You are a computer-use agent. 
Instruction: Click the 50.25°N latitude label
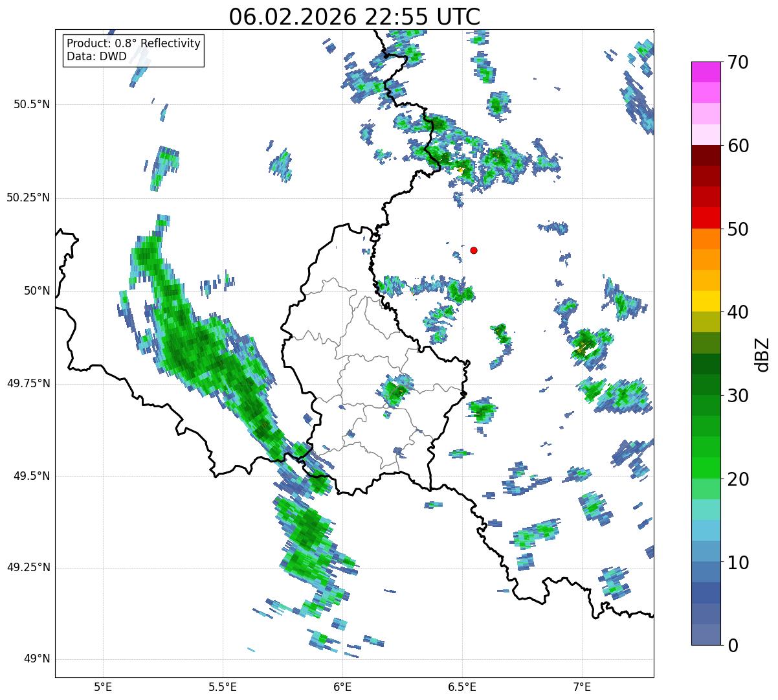pos(28,198)
